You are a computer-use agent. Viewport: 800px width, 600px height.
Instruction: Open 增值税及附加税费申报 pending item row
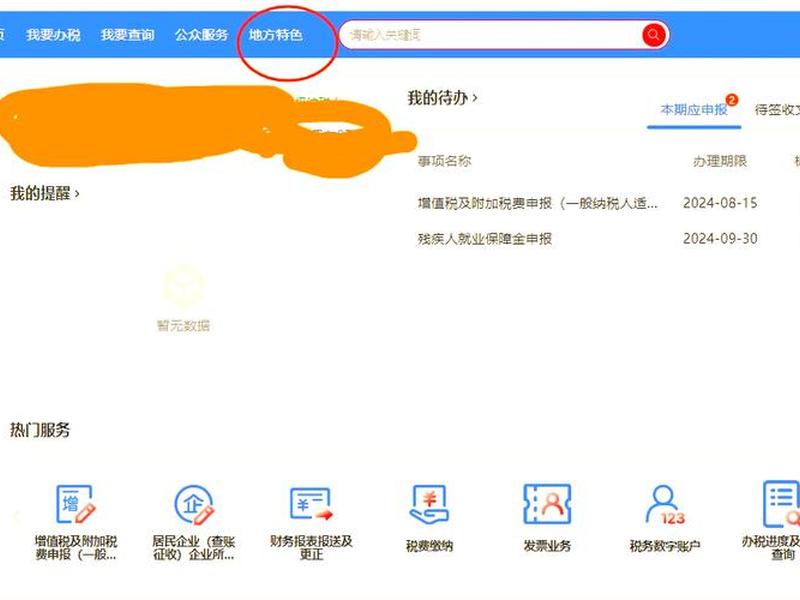click(537, 204)
